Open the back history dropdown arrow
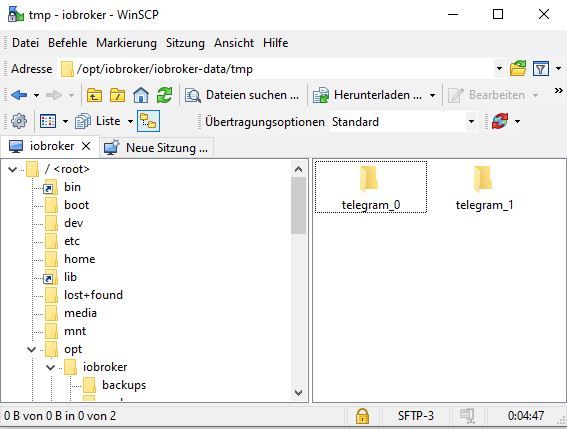Viewport: 567px width, 429px height. pyautogui.click(x=36, y=95)
